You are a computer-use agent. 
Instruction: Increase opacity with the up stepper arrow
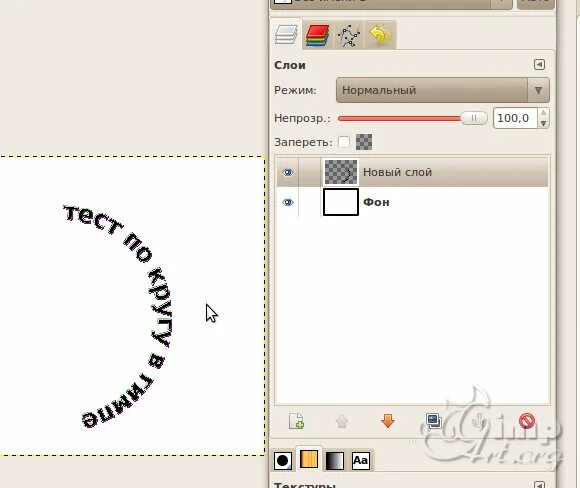(x=543, y=113)
